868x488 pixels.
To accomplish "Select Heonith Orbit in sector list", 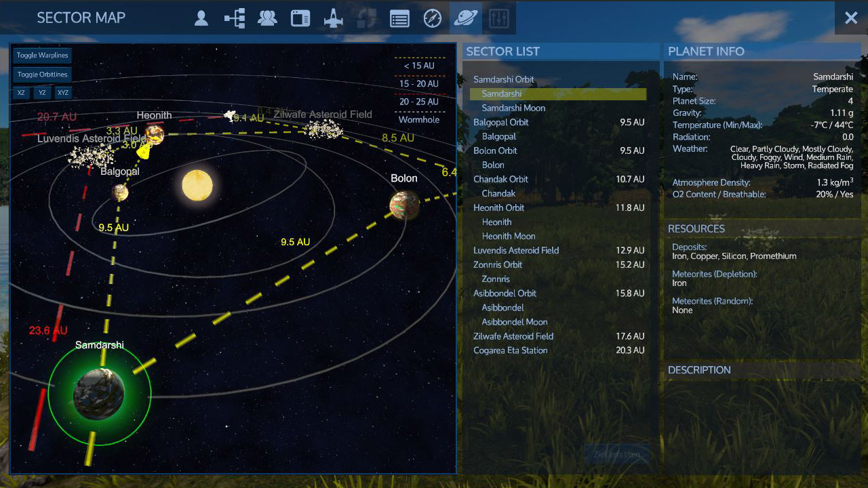I will point(499,207).
